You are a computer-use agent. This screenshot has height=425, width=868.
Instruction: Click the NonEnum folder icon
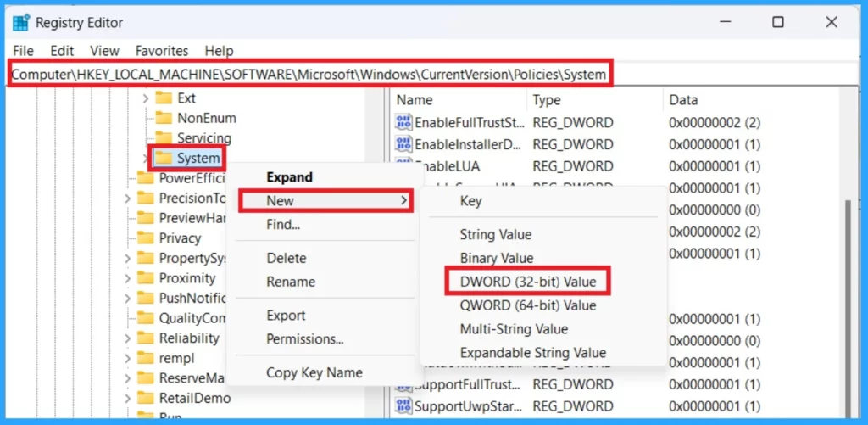(164, 118)
